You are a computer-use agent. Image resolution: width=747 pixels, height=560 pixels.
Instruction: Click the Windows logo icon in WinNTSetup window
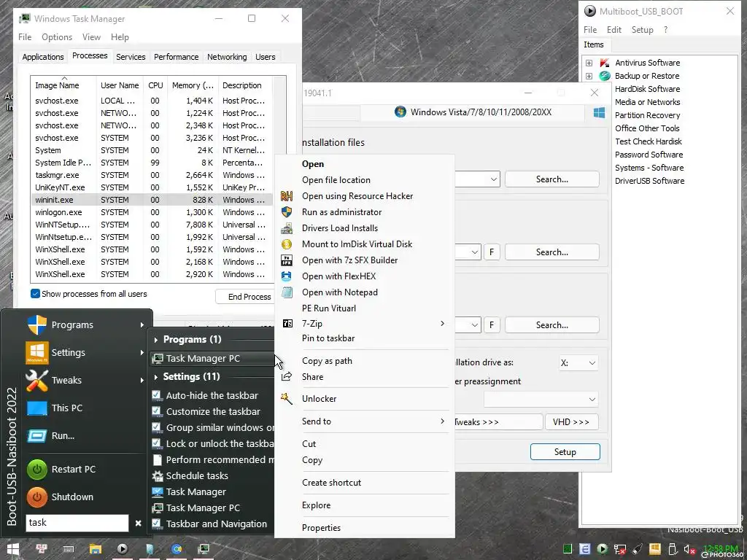point(600,112)
